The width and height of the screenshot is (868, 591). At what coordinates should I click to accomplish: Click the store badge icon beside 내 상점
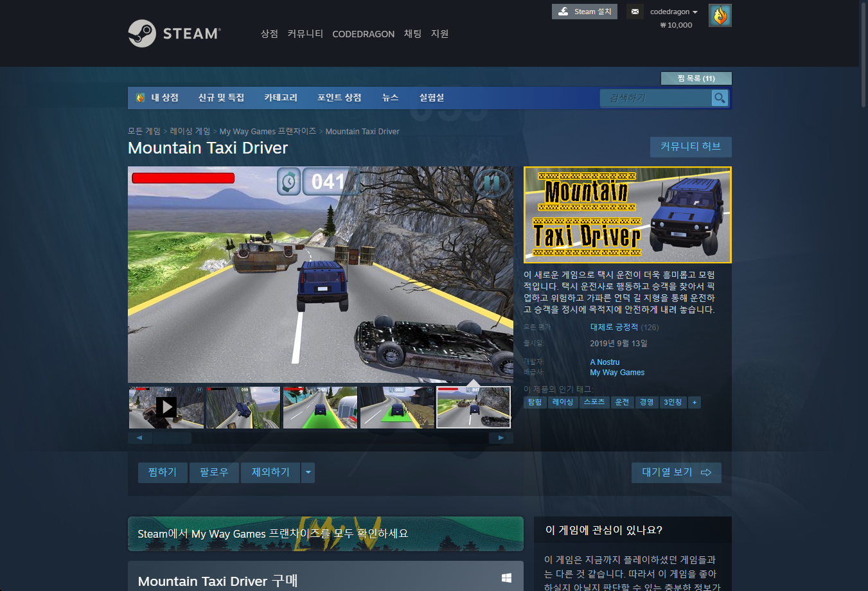pos(140,98)
